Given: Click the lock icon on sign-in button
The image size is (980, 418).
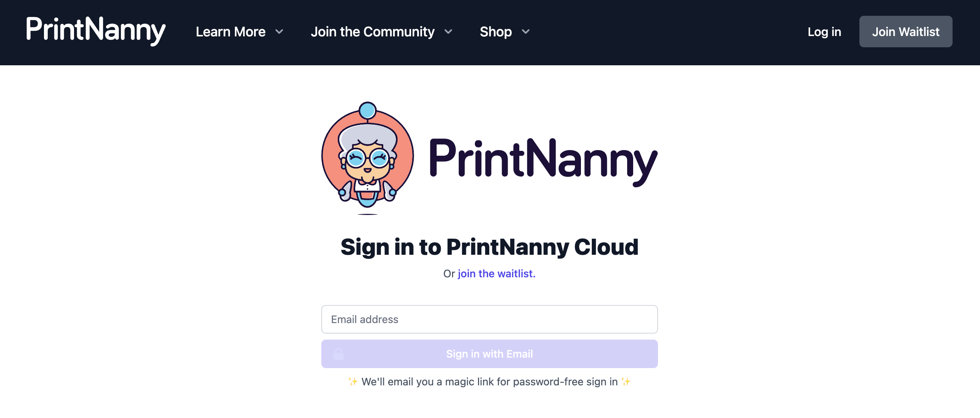Looking at the screenshot, I should pos(338,354).
